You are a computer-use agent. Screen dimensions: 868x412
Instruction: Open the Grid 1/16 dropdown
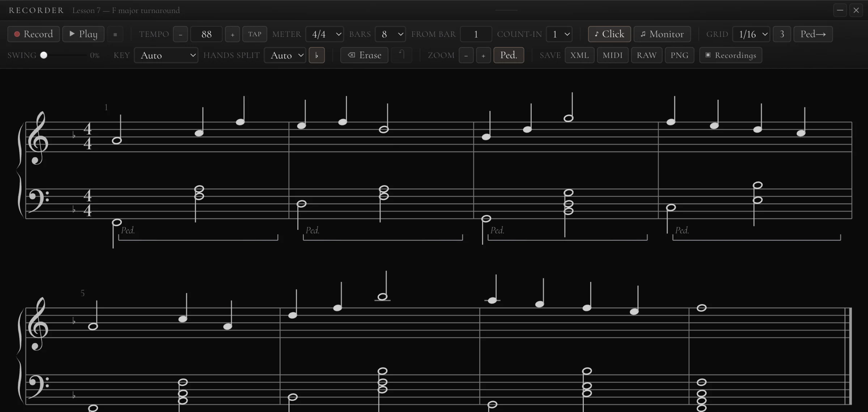click(x=751, y=34)
